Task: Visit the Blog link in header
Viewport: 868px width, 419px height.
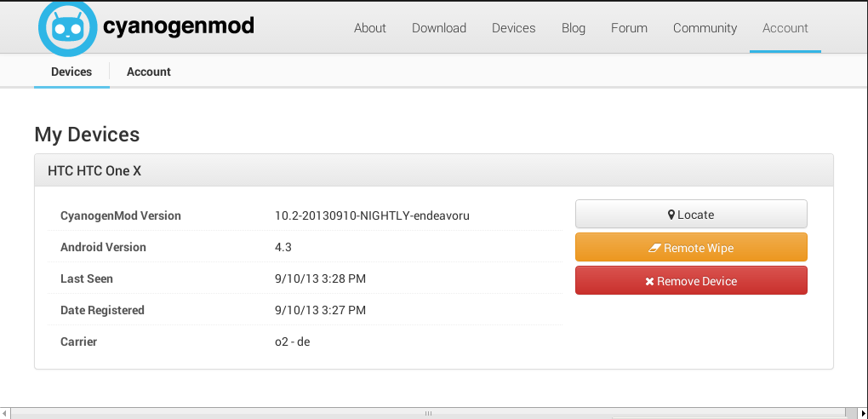Action: pos(573,28)
